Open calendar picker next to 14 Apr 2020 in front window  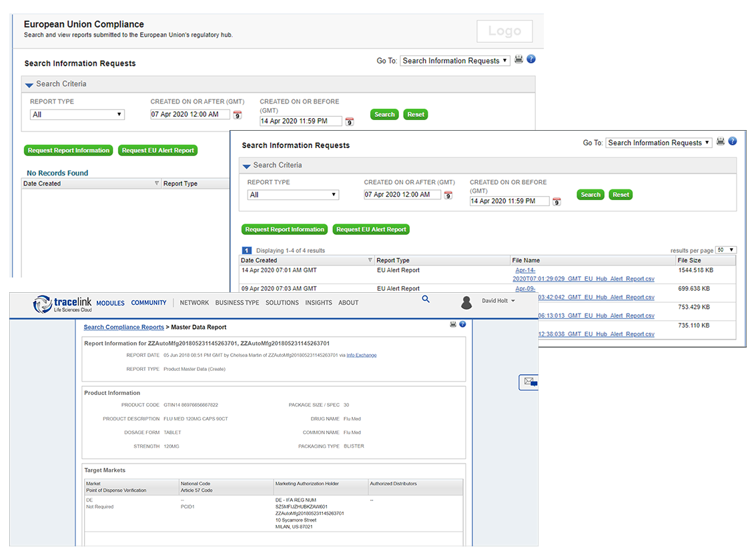(556, 201)
